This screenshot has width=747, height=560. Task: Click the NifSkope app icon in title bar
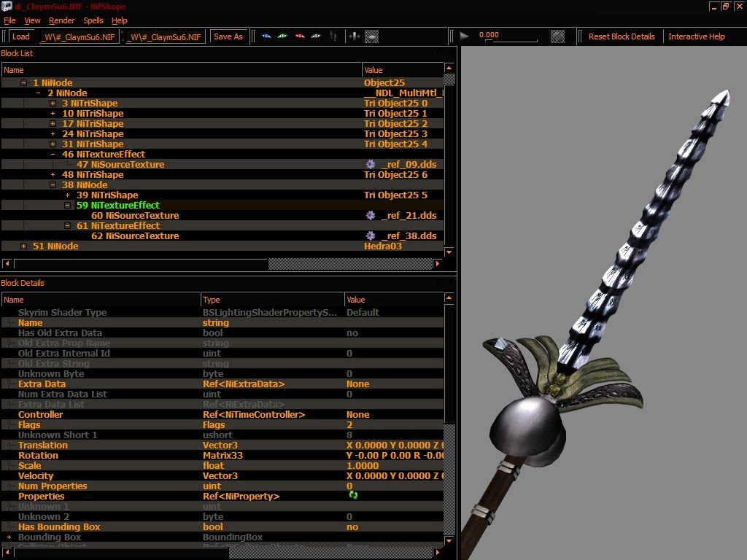pos(7,6)
